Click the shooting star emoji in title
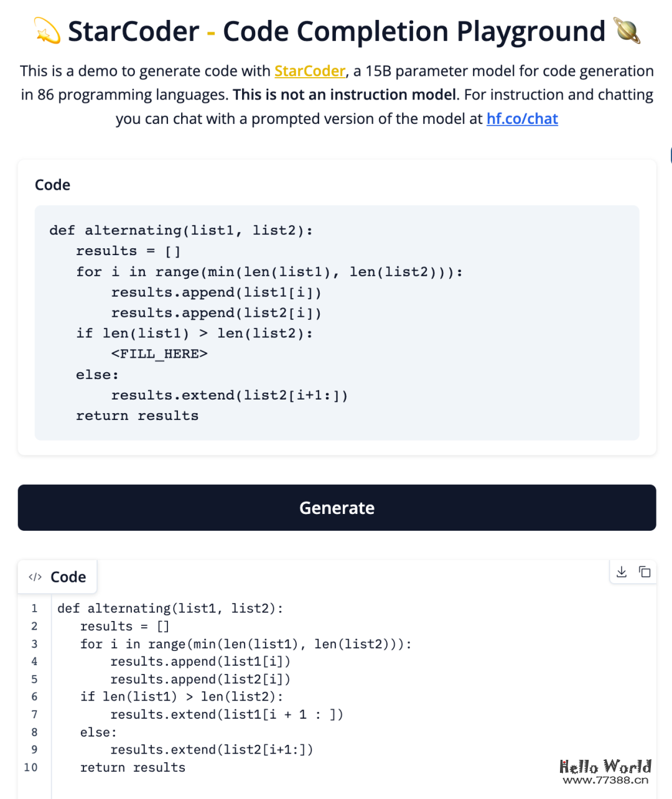This screenshot has height=799, width=672. click(47, 32)
